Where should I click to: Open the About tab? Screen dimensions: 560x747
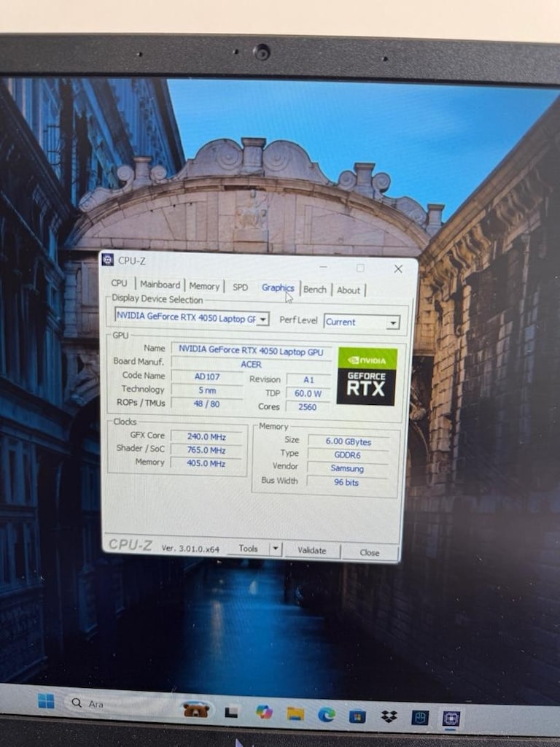point(349,290)
